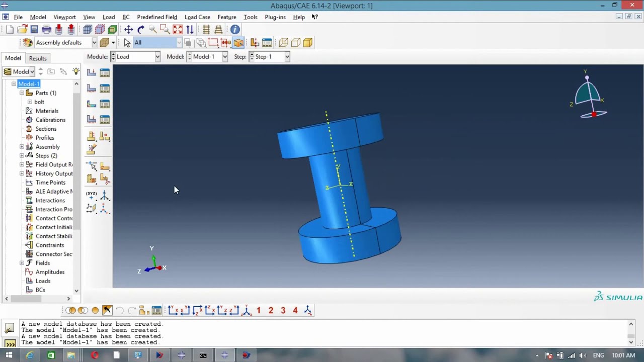The width and height of the screenshot is (644, 362).
Task: Select the Rotate View tool
Action: [141, 30]
